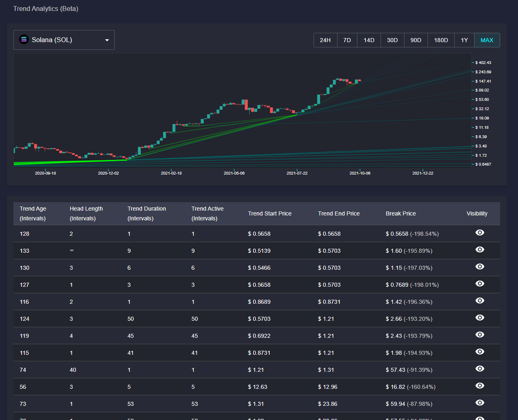
Task: Click break price $ 59.94 (-87.98%)
Action: 409,404
